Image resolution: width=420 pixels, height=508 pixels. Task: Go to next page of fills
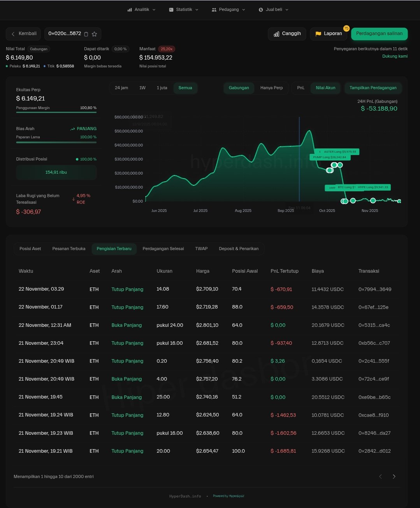coord(394,476)
